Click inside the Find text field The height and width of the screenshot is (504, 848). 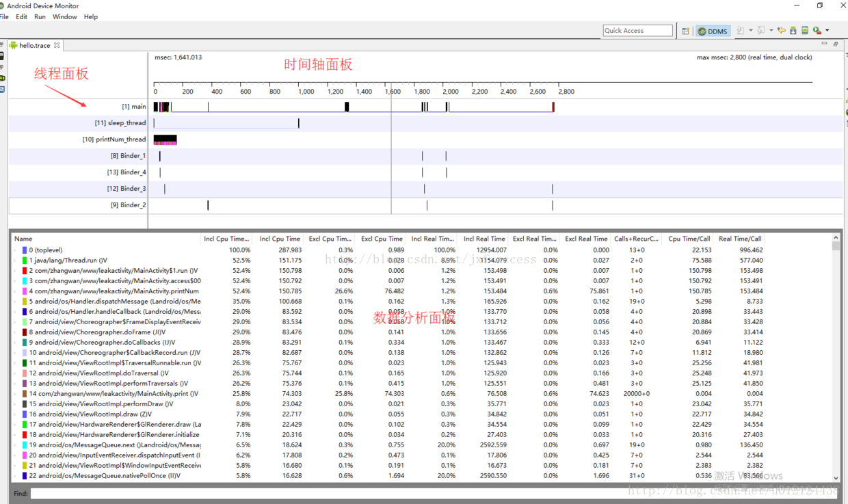coord(435,493)
